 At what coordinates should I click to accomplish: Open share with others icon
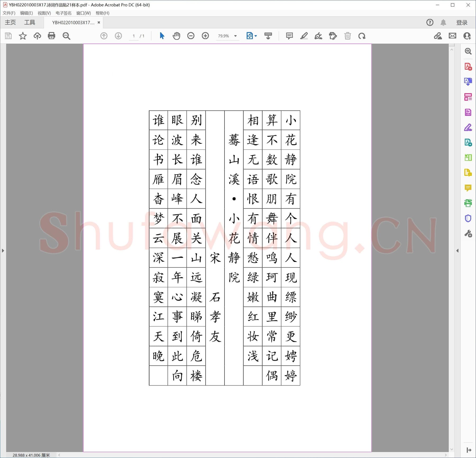tap(467, 36)
